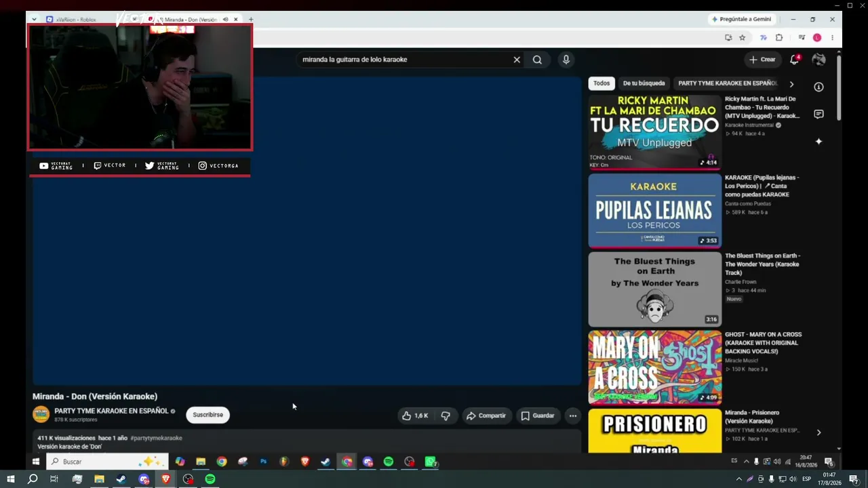
Task: Open File Explorer from the outer taskbar
Action: pyautogui.click(x=99, y=479)
